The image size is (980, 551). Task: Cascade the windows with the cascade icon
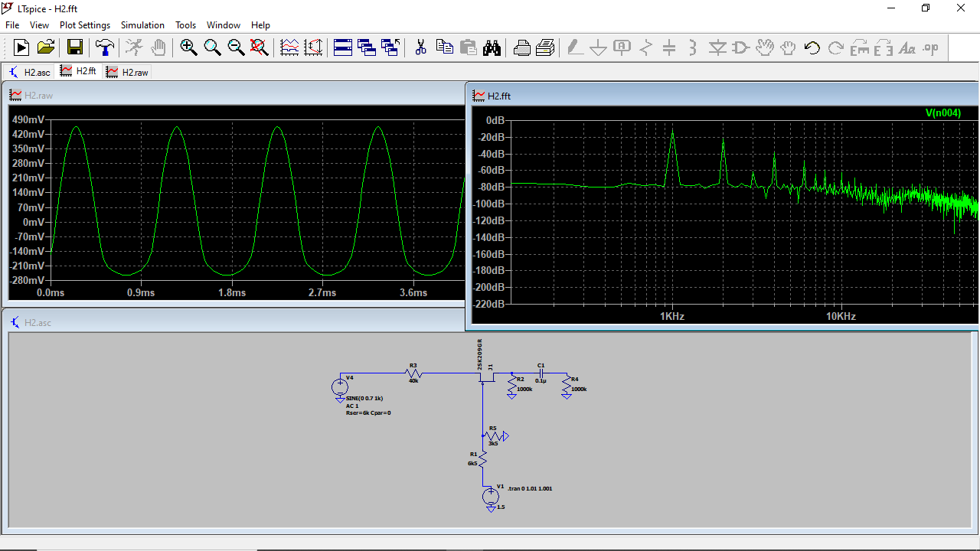pos(367,47)
